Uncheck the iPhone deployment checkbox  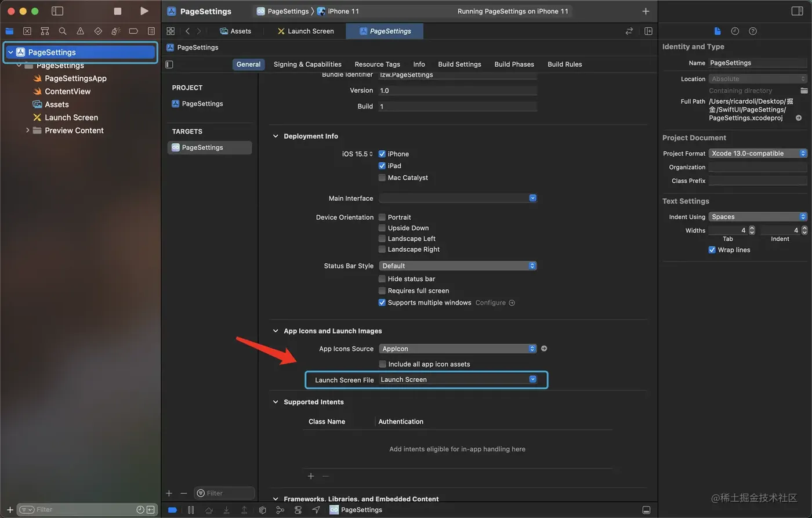(382, 154)
